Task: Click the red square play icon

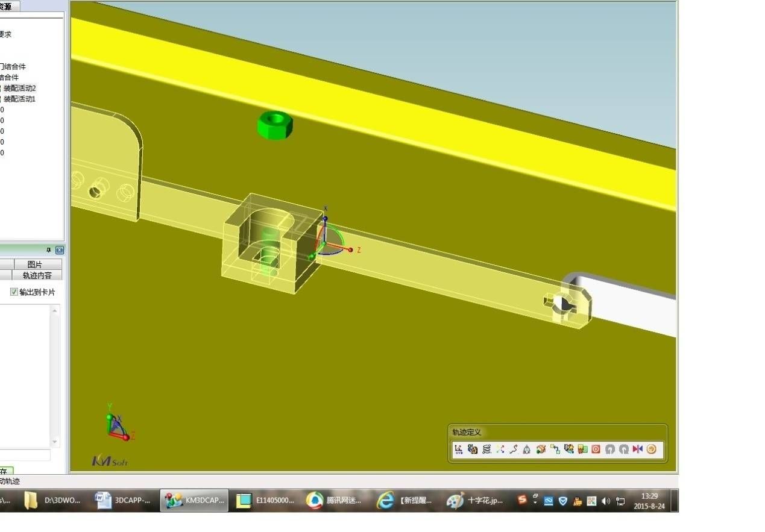Action: (x=596, y=449)
